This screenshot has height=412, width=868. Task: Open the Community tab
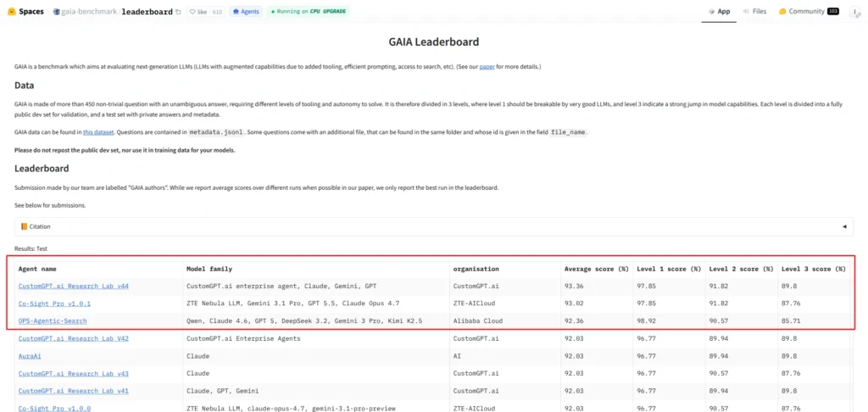click(x=808, y=11)
